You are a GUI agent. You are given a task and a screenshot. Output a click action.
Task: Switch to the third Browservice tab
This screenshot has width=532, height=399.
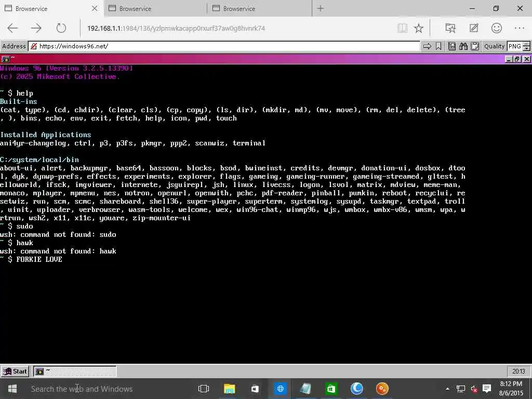pos(259,8)
